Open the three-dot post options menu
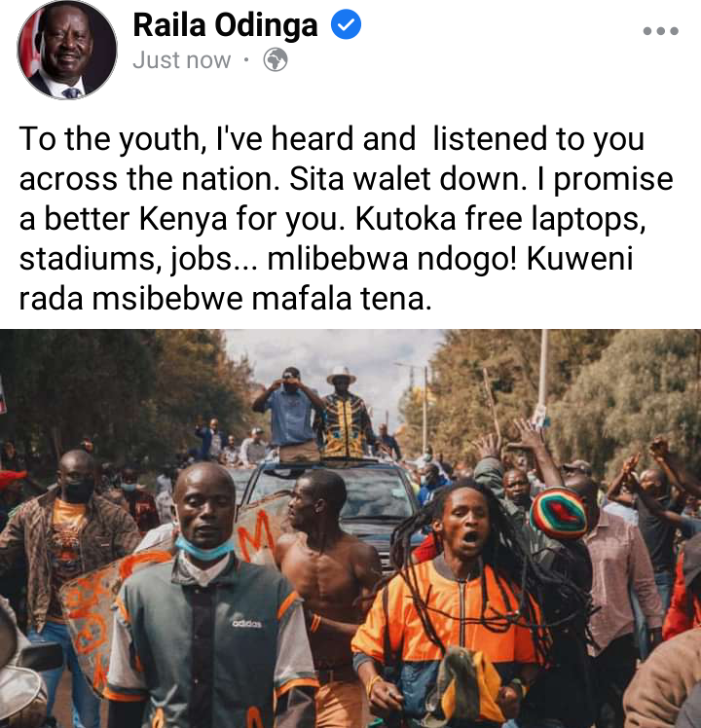Screen dimensions: 701x728 coord(660,31)
